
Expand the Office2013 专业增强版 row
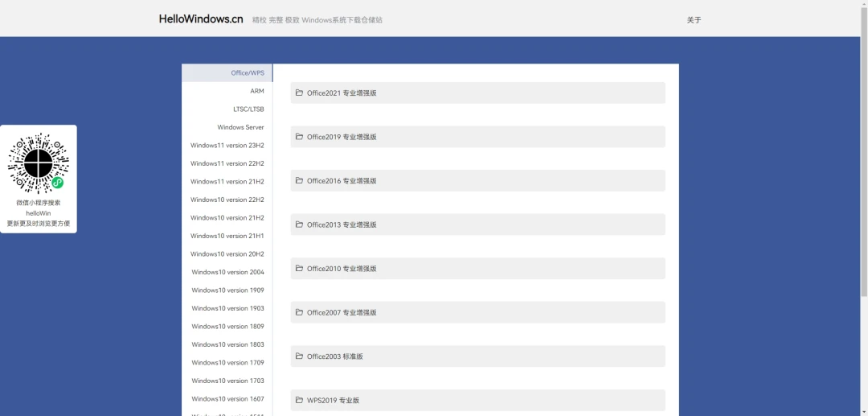coord(477,224)
